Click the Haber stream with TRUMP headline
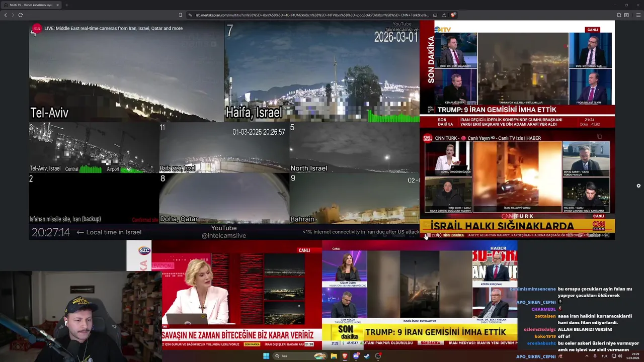Image resolution: width=644 pixels, height=362 pixels. (420, 294)
